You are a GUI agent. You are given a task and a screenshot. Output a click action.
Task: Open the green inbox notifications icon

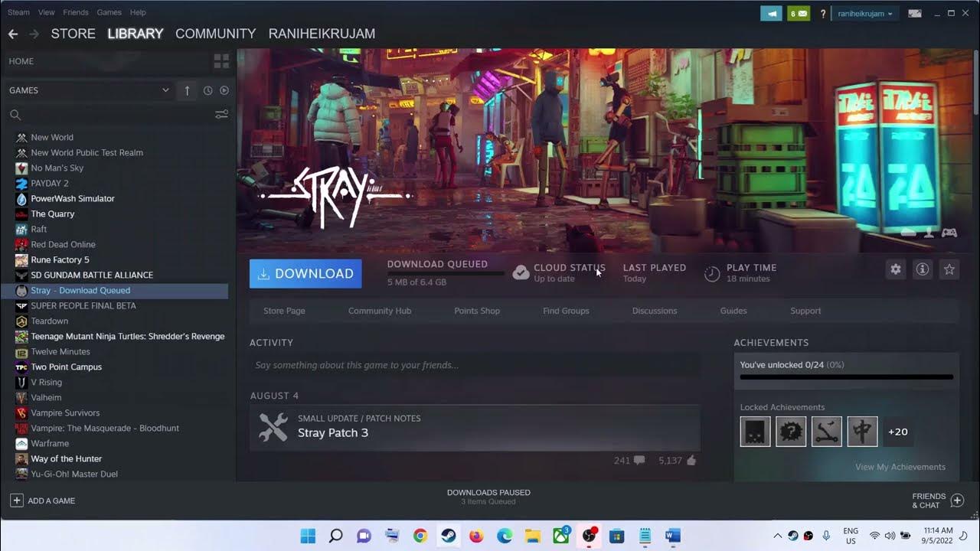pyautogui.click(x=799, y=13)
